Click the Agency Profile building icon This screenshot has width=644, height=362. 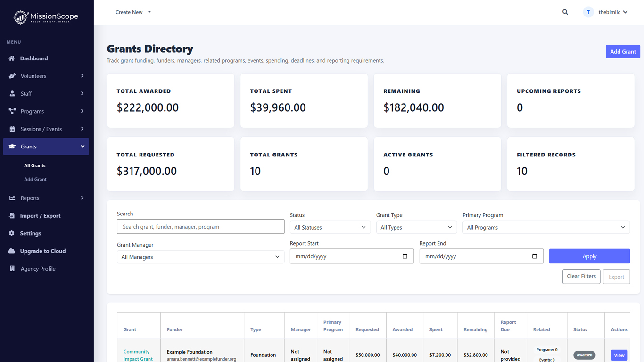click(12, 269)
